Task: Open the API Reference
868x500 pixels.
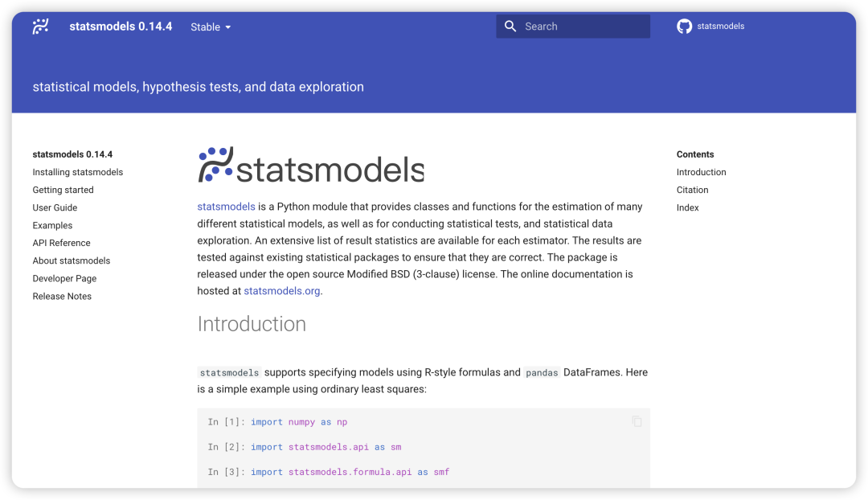Action: [x=62, y=243]
